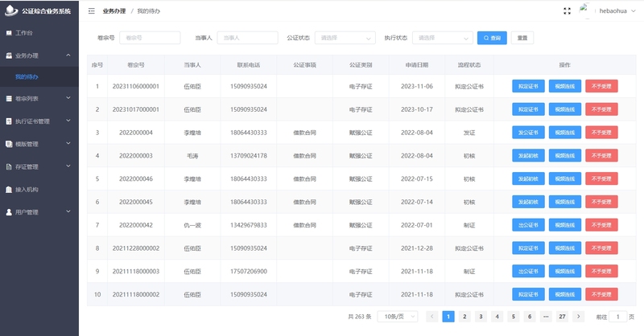Viewport: 644px width, 336px height.
Task: Click the 流程状态 column header
Action: (x=469, y=65)
